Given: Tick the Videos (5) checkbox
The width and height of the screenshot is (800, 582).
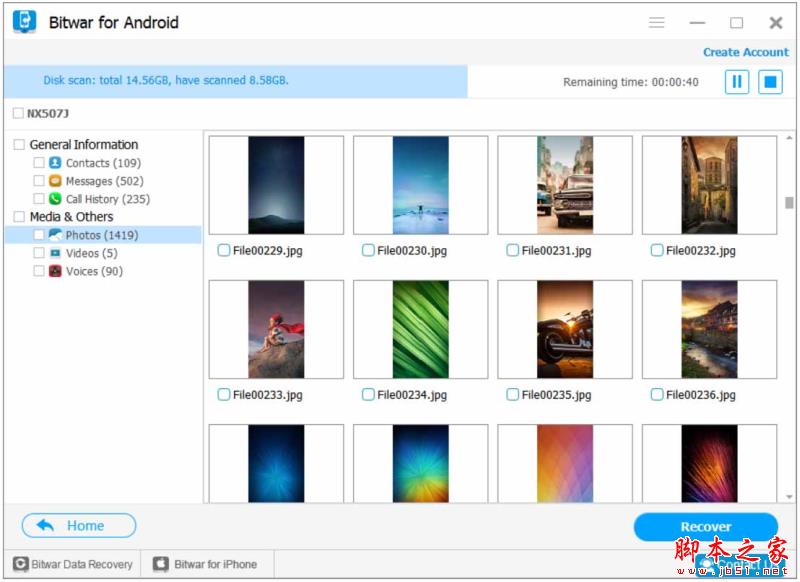Looking at the screenshot, I should tap(39, 253).
